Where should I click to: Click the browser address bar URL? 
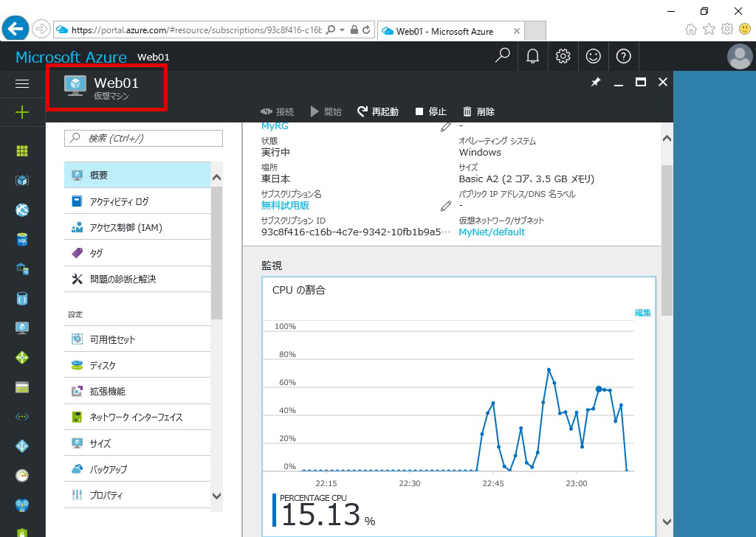(x=196, y=30)
